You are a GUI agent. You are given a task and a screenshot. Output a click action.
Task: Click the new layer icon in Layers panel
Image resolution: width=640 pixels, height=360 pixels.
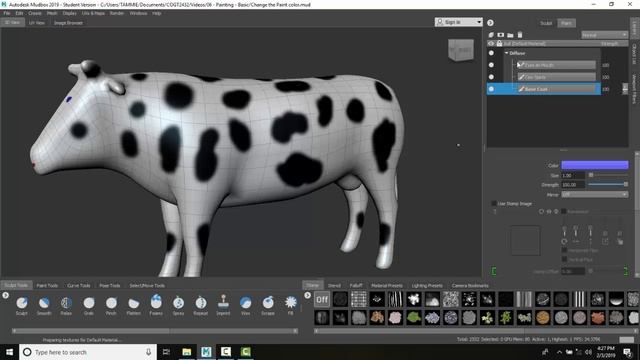pos(491,35)
